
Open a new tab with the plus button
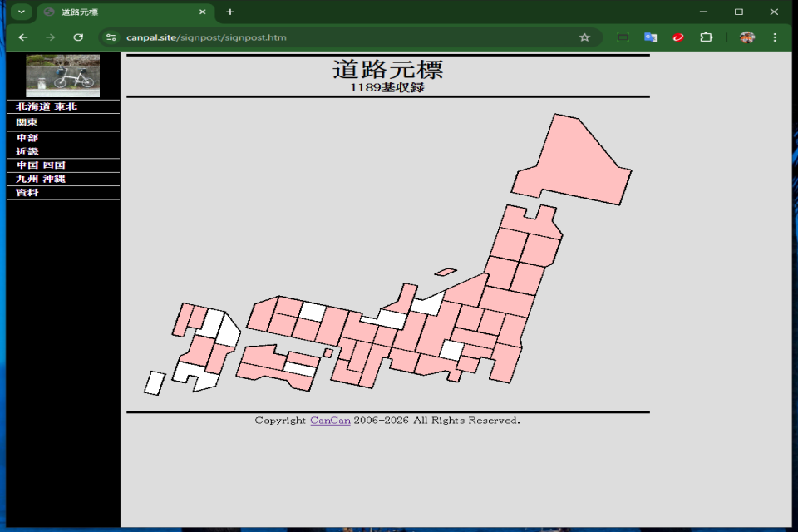click(x=230, y=12)
